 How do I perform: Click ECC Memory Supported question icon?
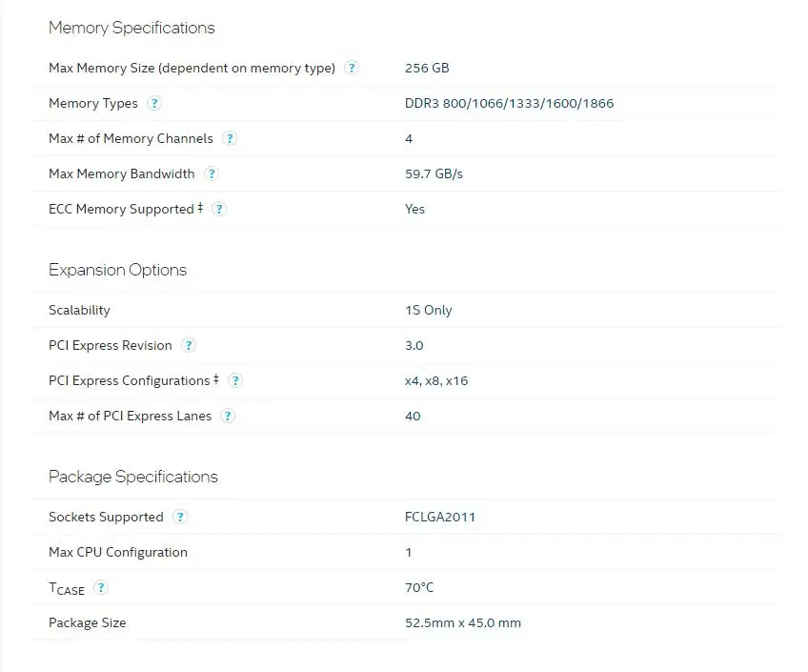(218, 209)
